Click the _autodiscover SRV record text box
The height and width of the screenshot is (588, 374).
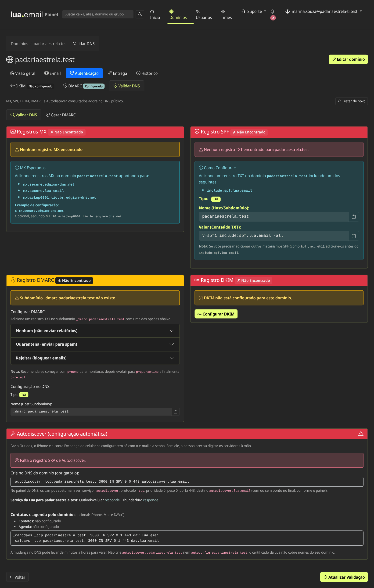point(187,481)
